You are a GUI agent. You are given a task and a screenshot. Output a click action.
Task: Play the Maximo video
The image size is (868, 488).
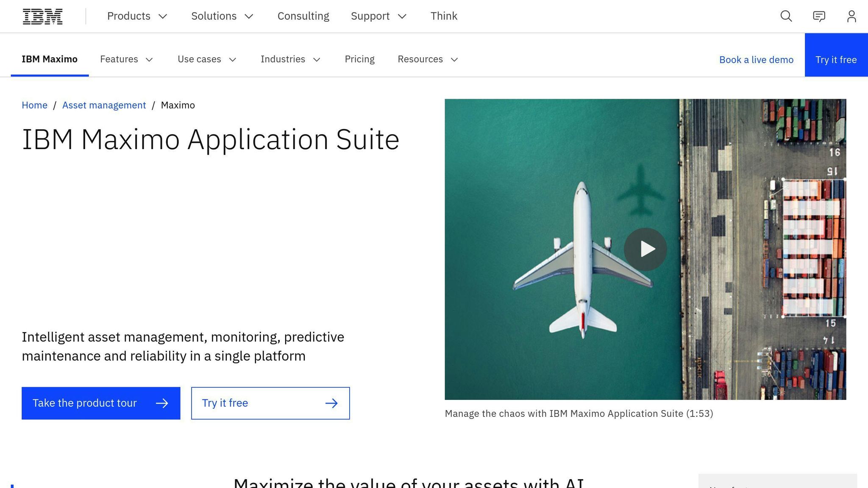pos(645,249)
